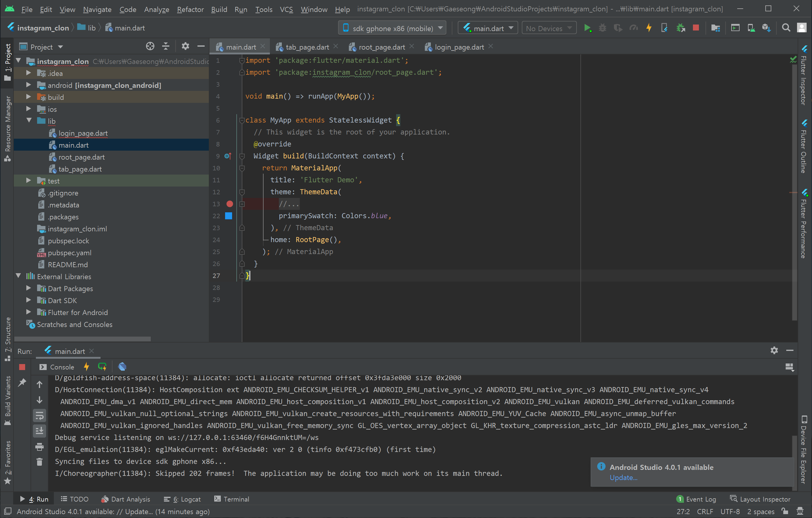This screenshot has width=812, height=518.
Task: Toggle Flutter Performance side panel
Action: [804, 224]
